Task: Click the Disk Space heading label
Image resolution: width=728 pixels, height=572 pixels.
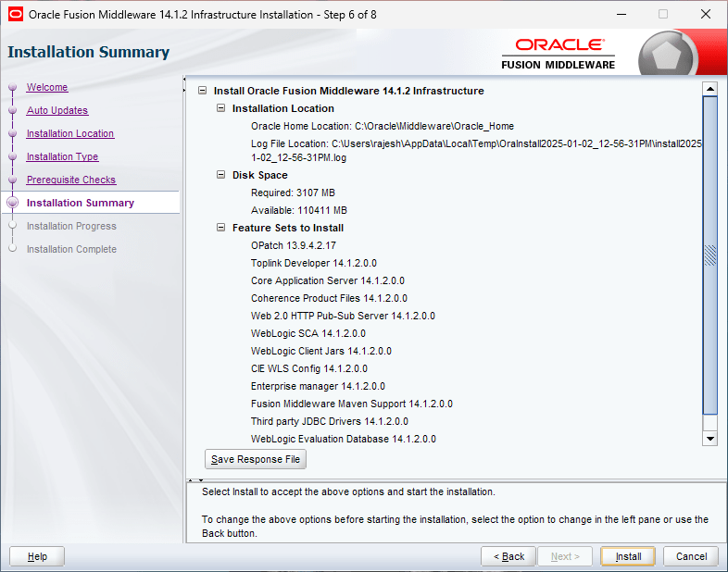Action: [260, 175]
